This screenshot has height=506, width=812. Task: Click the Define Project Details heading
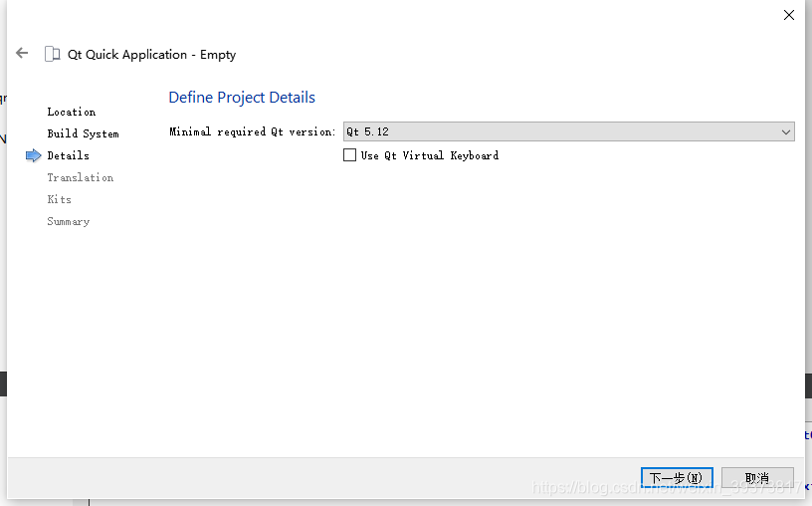242,98
